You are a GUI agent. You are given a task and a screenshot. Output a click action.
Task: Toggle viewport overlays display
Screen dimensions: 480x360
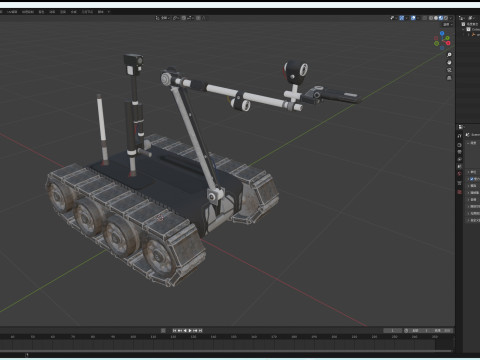pos(413,18)
